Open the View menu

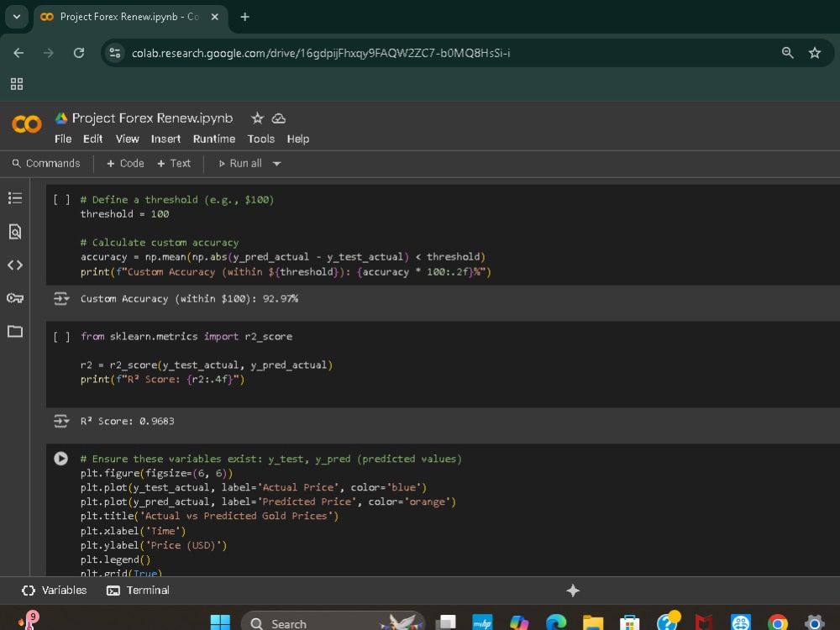[x=128, y=139]
